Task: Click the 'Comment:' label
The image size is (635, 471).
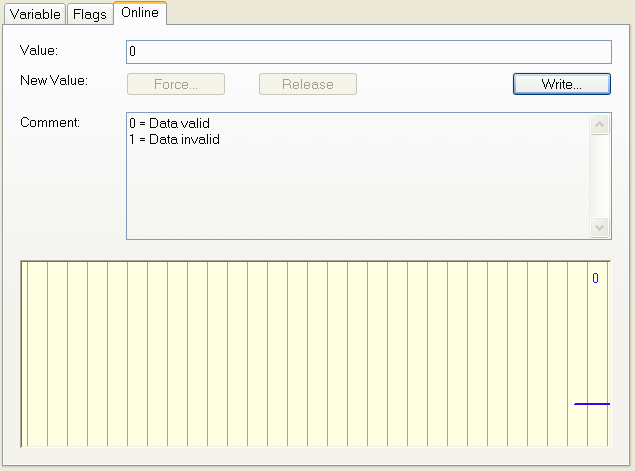Action: 50,122
